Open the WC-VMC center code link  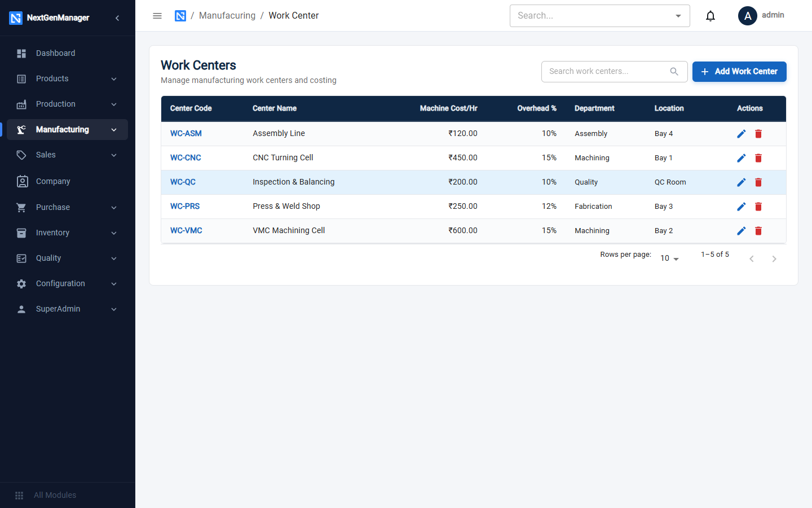pos(186,231)
